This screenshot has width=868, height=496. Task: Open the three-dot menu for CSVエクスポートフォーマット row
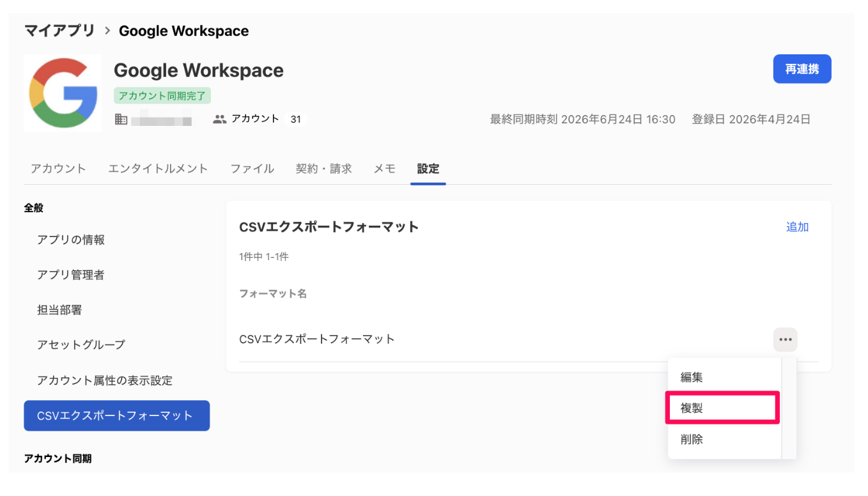[x=785, y=339]
